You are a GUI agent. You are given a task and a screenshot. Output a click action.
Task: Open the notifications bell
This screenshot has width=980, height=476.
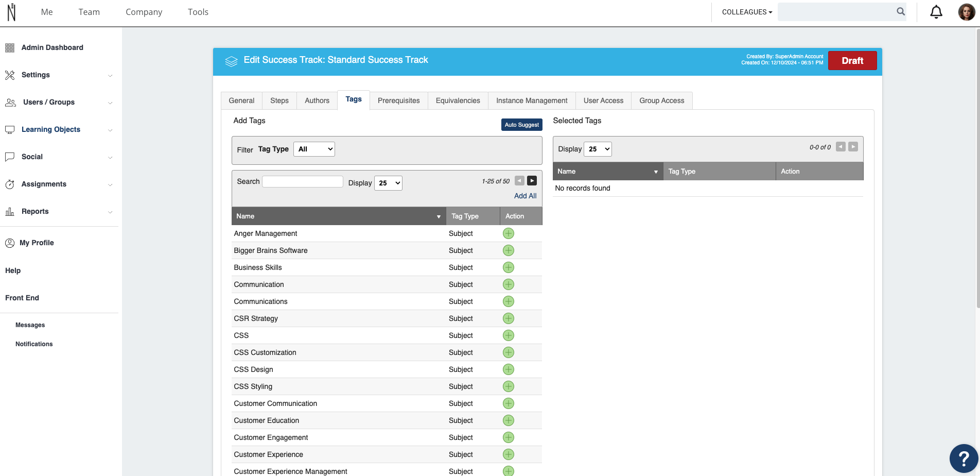click(x=936, y=12)
